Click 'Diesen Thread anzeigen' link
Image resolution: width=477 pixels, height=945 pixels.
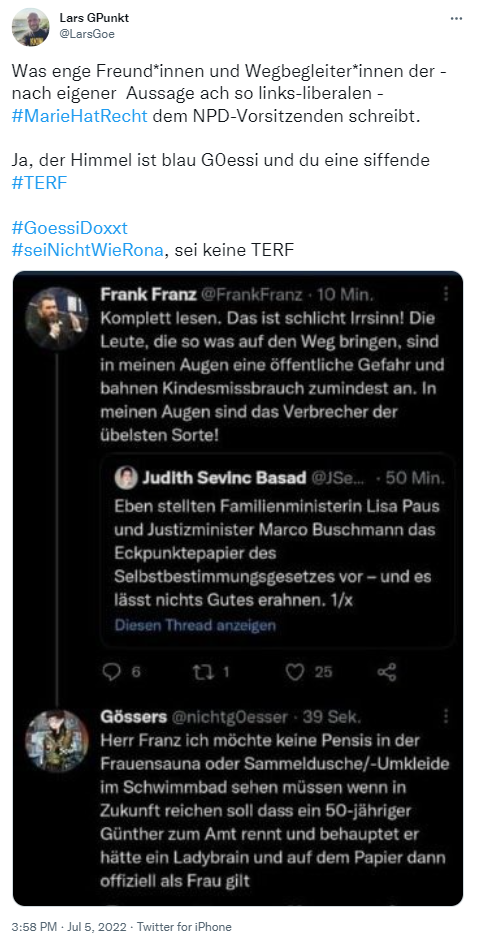click(x=195, y=625)
